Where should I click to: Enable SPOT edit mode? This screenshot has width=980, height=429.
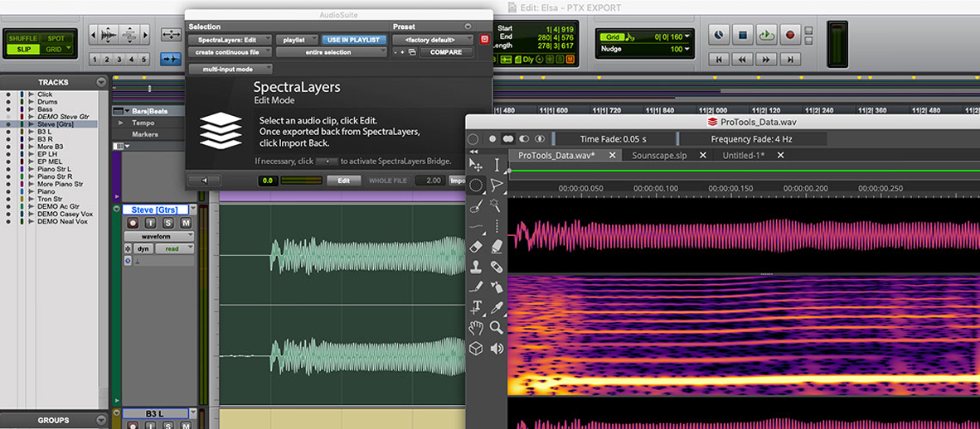tap(58, 39)
